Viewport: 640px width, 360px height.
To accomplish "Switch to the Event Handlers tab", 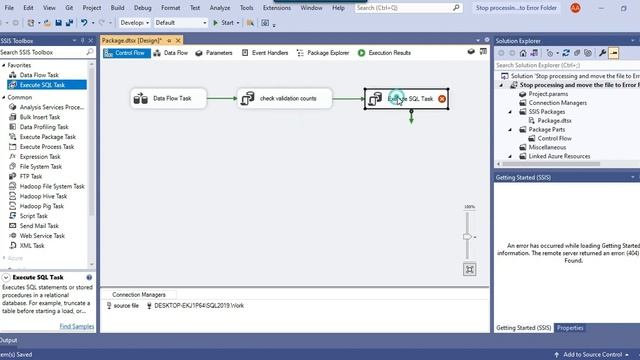I will 265,53.
